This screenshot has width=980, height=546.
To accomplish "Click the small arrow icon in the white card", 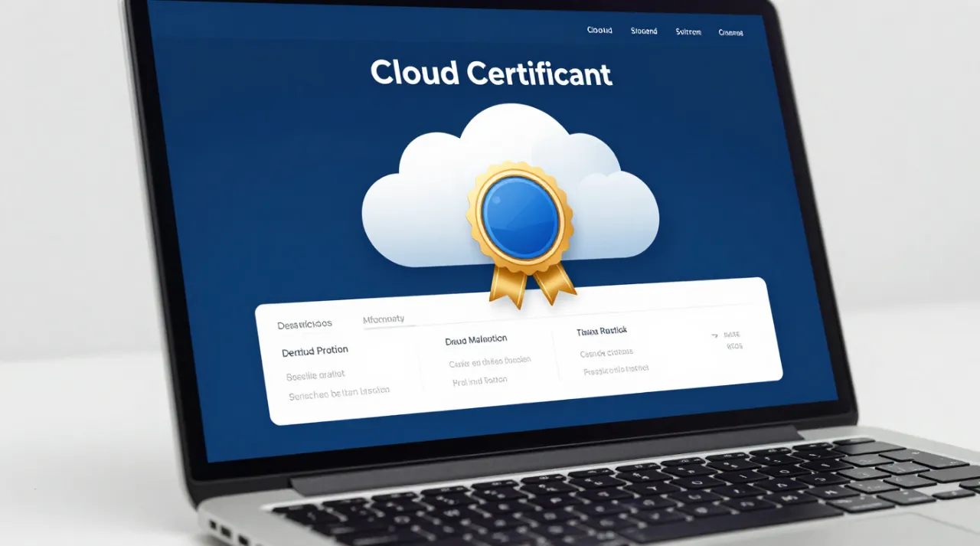I will pyautogui.click(x=715, y=335).
